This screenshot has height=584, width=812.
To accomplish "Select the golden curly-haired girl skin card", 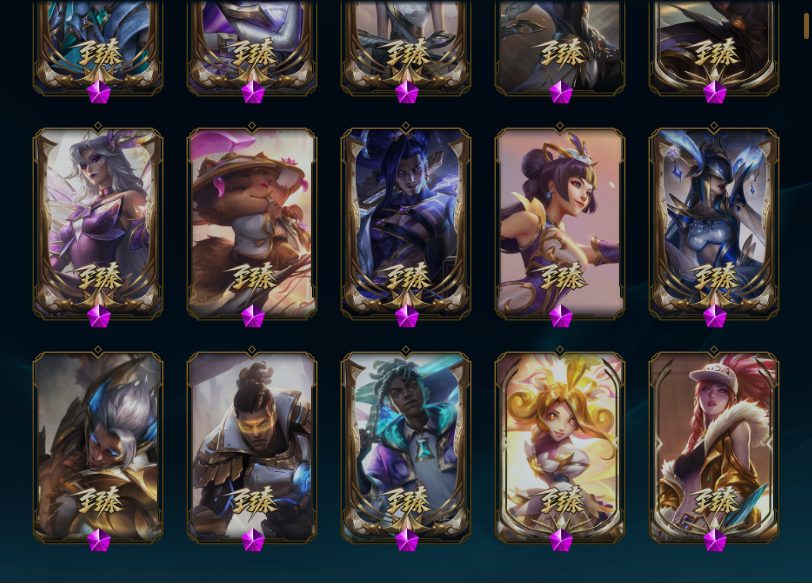I will (x=560, y=447).
